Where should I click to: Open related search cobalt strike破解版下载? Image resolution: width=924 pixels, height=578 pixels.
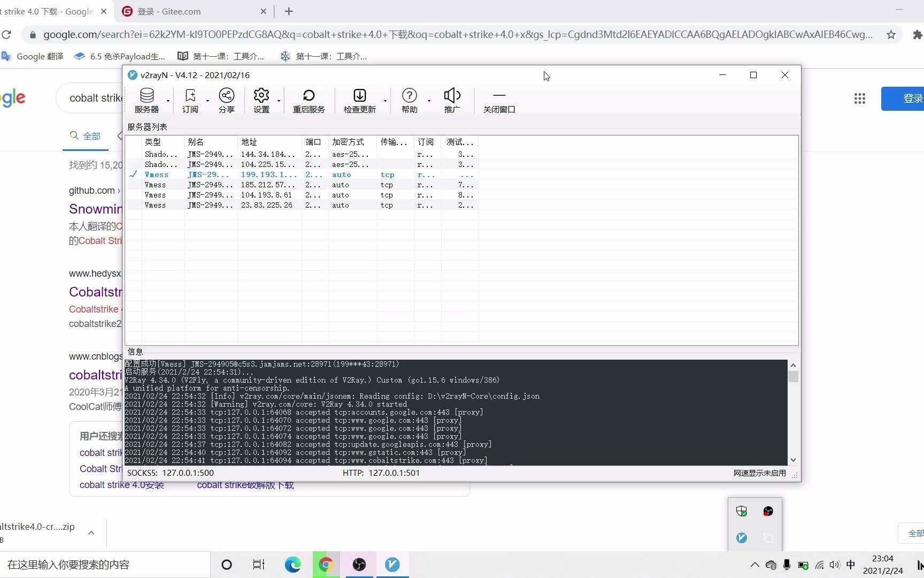click(245, 485)
